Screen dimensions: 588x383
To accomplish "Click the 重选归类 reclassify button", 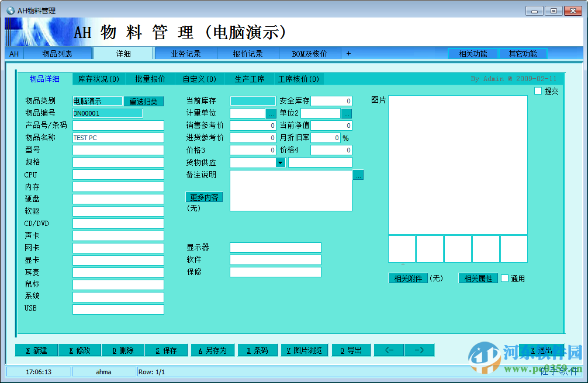I will coord(143,100).
